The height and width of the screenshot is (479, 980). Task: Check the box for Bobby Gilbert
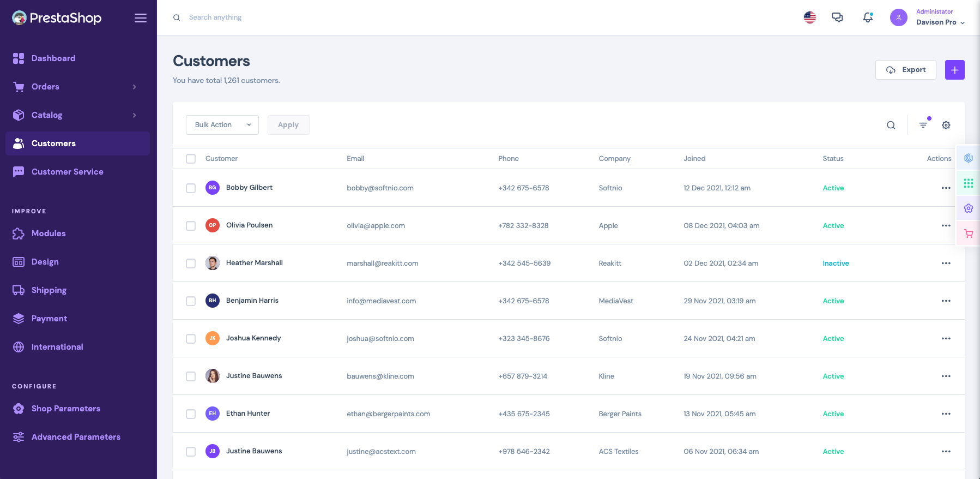[191, 188]
